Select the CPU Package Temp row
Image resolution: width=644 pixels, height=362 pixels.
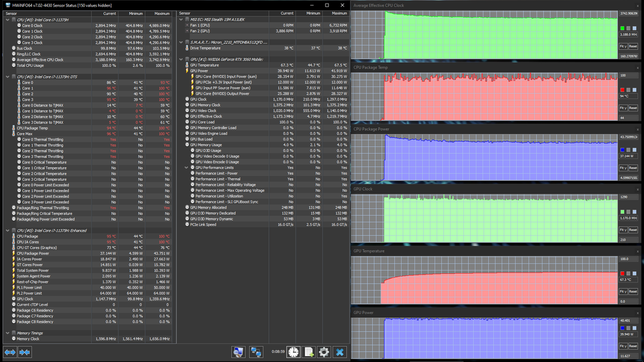point(88,129)
